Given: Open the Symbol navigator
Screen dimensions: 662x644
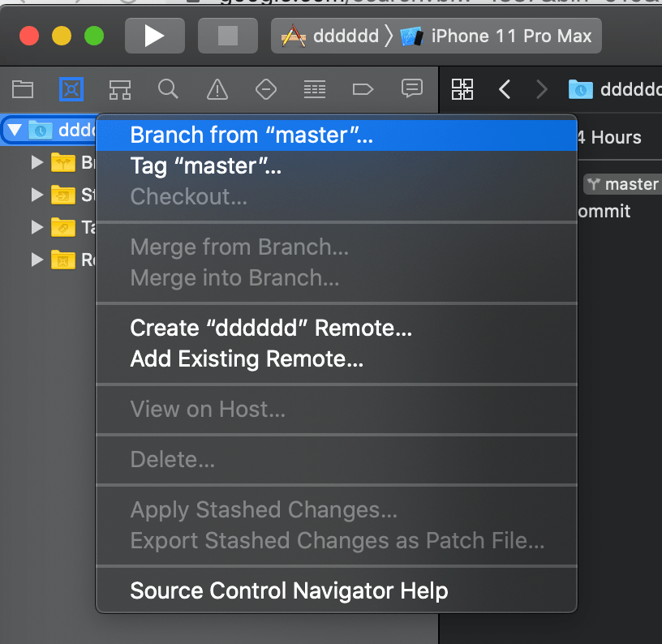Looking at the screenshot, I should point(120,89).
